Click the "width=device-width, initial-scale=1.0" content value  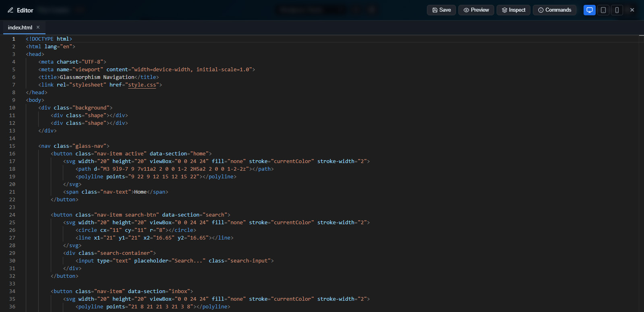(192, 70)
